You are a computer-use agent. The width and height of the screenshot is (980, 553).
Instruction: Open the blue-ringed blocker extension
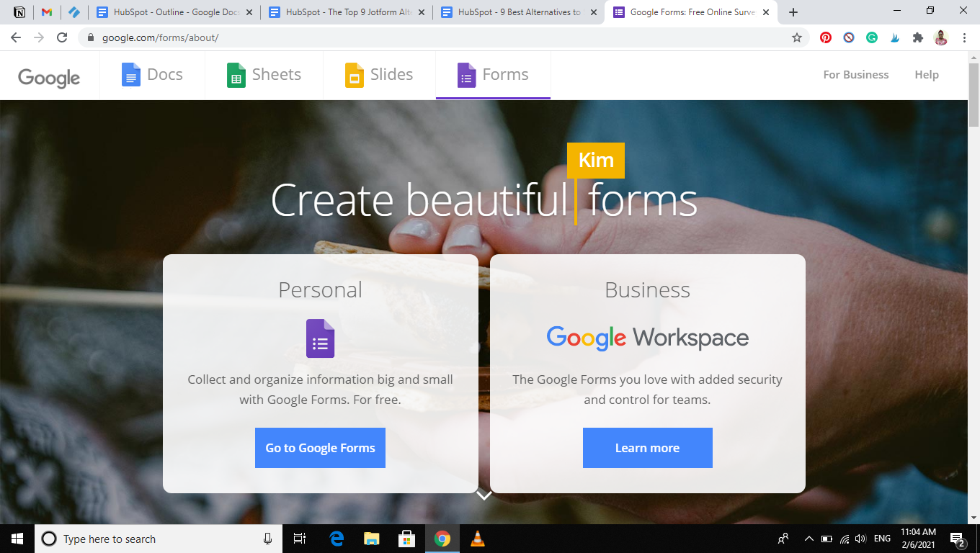pos(849,37)
